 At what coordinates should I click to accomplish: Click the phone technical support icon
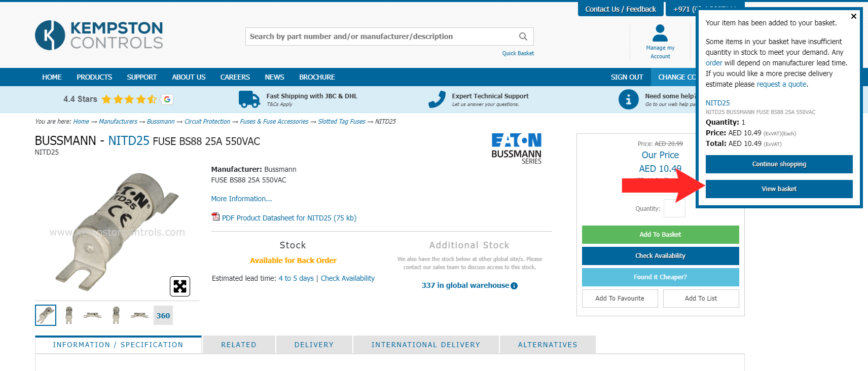[437, 99]
